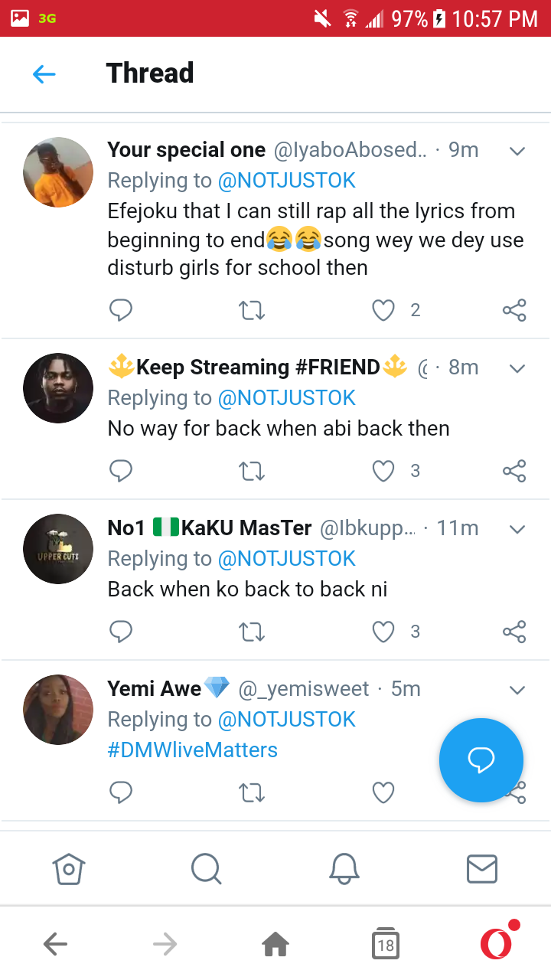The width and height of the screenshot is (551, 980).
Task: Open the Opera menu button
Action: coord(497,943)
